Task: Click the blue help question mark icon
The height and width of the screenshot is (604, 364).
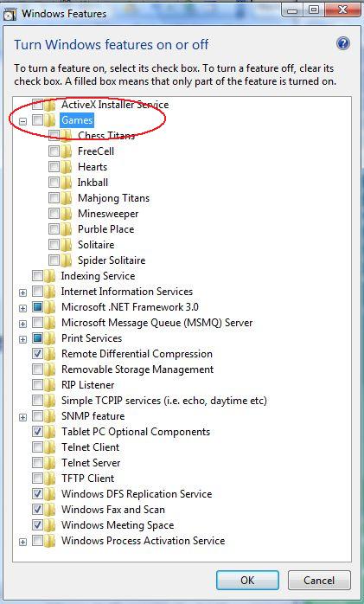Action: 343,43
